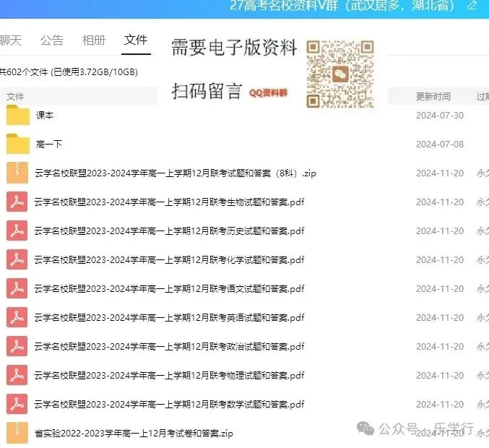489x448 pixels.
Task: Click PDF icon of 政治试题和答案 file
Action: pos(17,346)
